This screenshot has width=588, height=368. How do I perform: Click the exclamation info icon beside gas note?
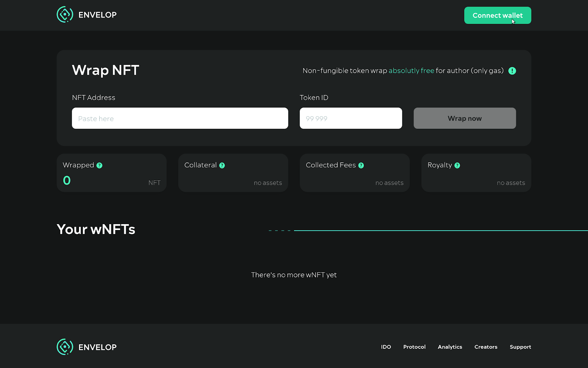[x=512, y=71]
